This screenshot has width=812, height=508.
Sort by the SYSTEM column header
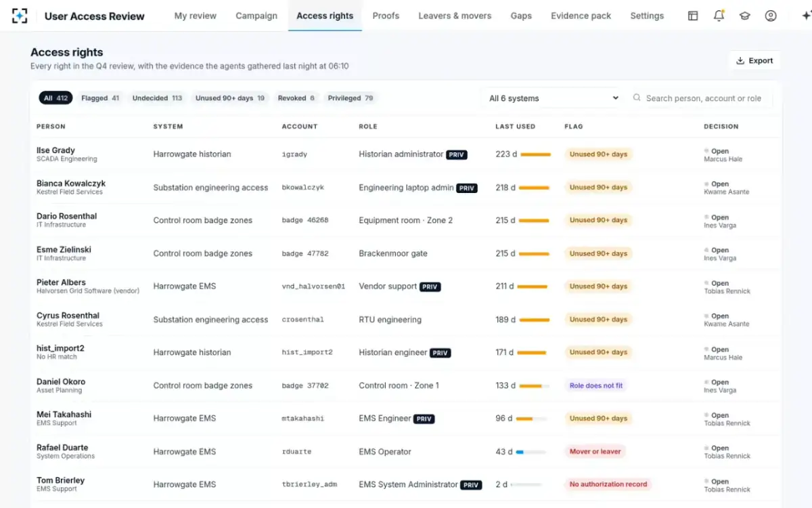(168, 127)
